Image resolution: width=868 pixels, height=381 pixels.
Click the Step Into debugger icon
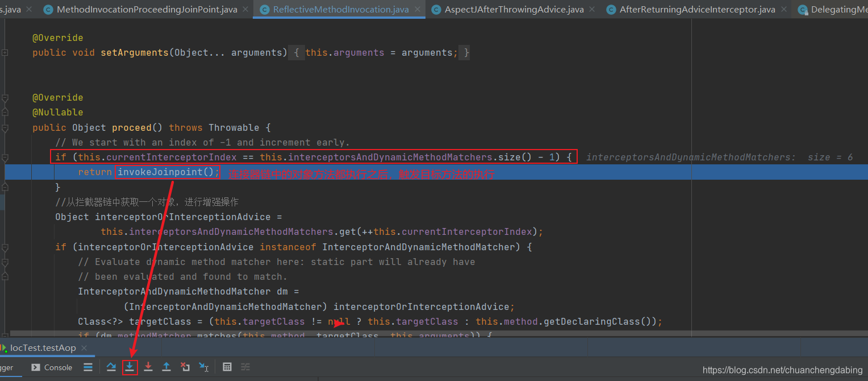coord(130,367)
